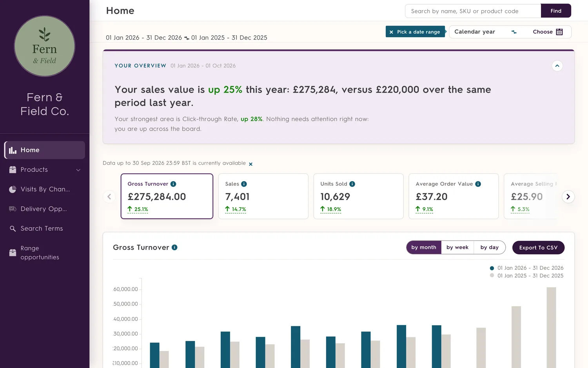Select the Units Sold metric card

[x=359, y=196]
